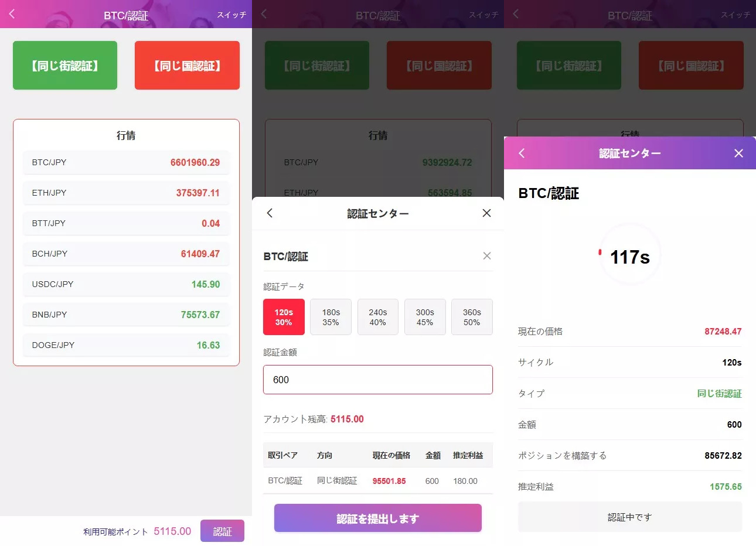Tap the green 【同じ街認証】 button
The image size is (756, 546).
click(x=64, y=65)
